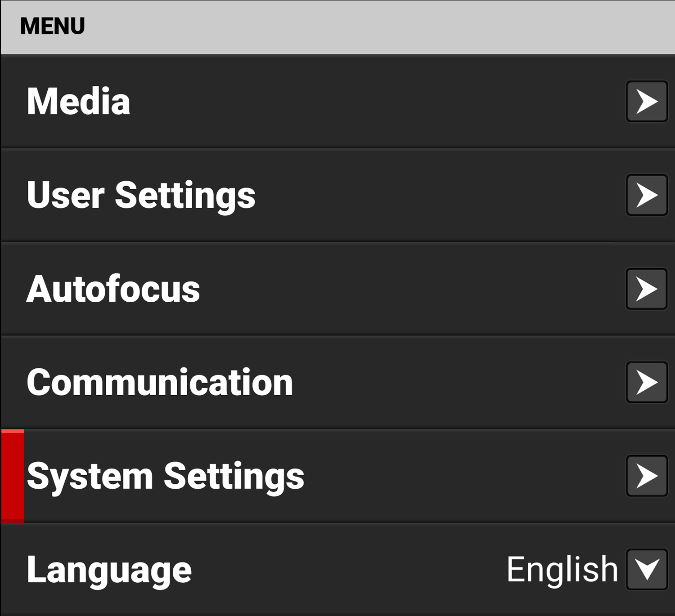Click the arrow icon beside Media
Image resolution: width=675 pixels, height=616 pixels.
(647, 102)
